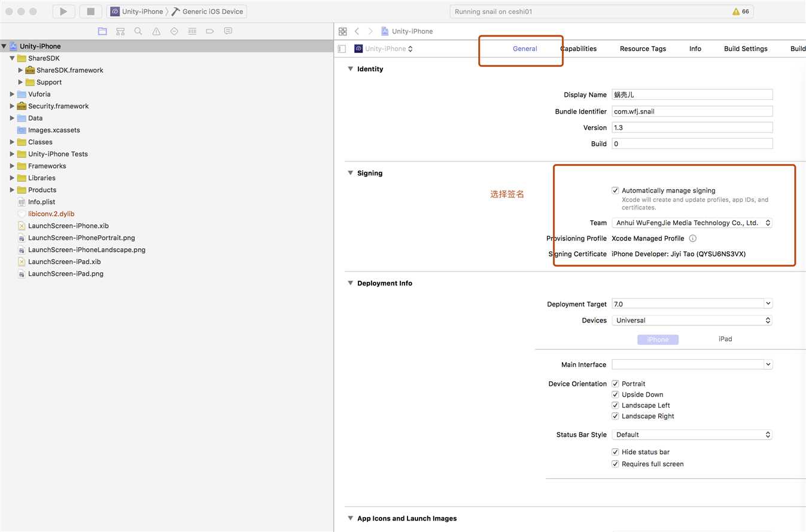
Task: Open the Team dropdown
Action: pyautogui.click(x=692, y=223)
